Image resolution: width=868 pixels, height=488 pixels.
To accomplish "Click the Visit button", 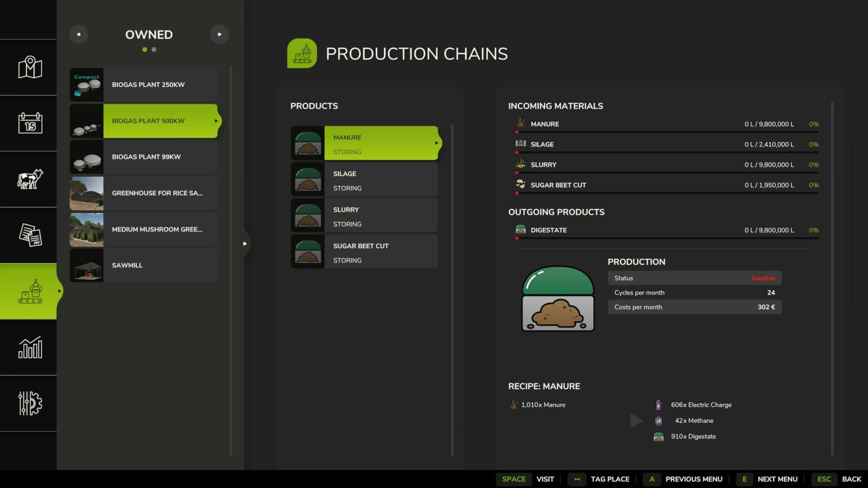I will click(528, 479).
